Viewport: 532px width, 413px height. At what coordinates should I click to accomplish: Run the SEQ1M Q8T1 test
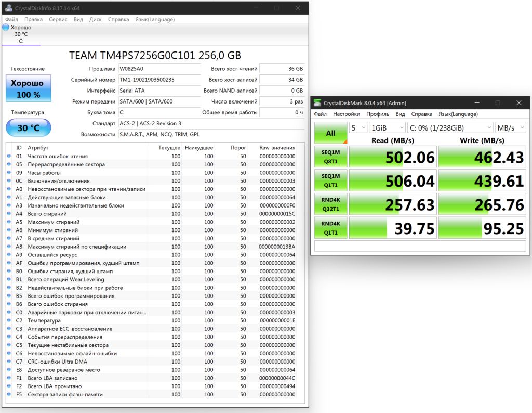click(x=331, y=157)
